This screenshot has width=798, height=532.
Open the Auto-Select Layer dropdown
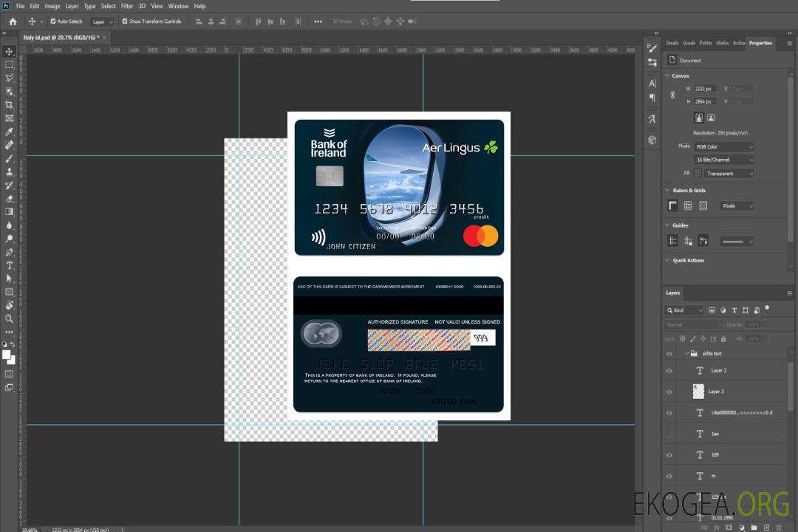(102, 21)
